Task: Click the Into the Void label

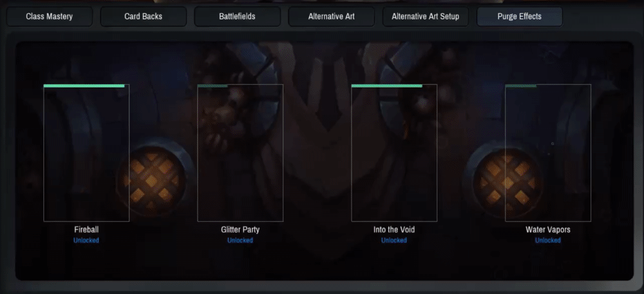Action: click(394, 230)
